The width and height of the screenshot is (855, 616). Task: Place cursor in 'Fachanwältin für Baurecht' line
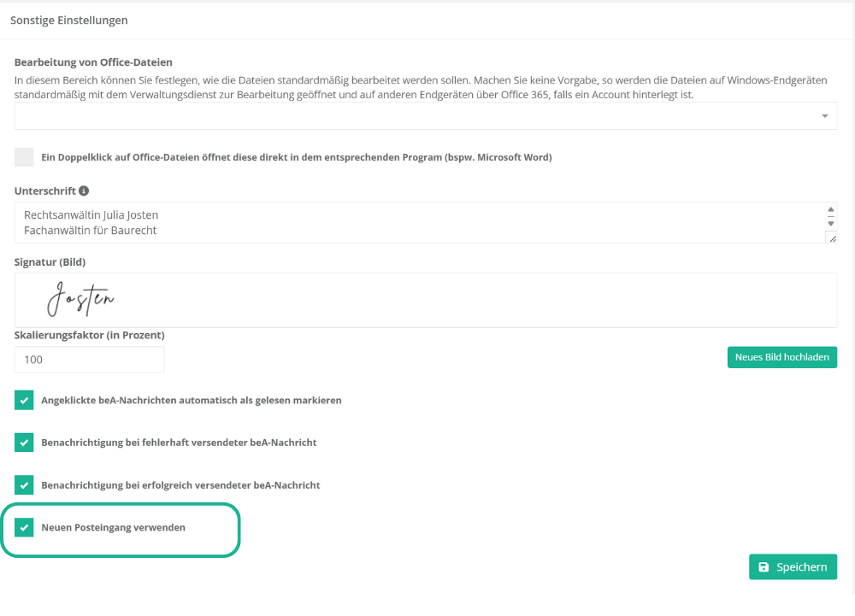(91, 231)
